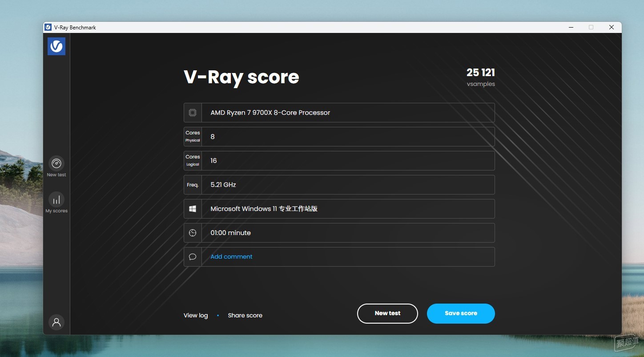Open the user account profile icon
Screen dimensions: 644x357
[x=56, y=322]
